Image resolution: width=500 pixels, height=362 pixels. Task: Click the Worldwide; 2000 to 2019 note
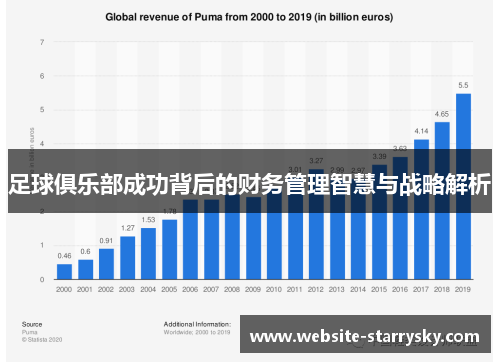197,332
